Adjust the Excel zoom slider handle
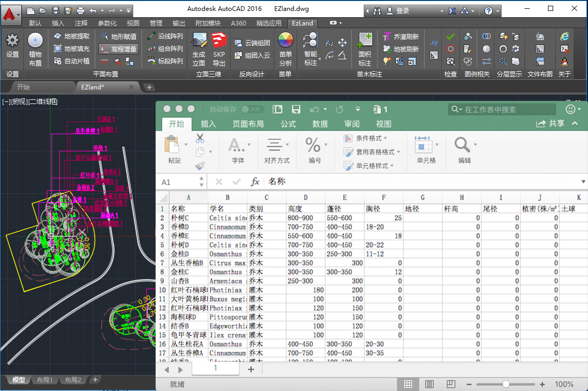 tap(506, 384)
